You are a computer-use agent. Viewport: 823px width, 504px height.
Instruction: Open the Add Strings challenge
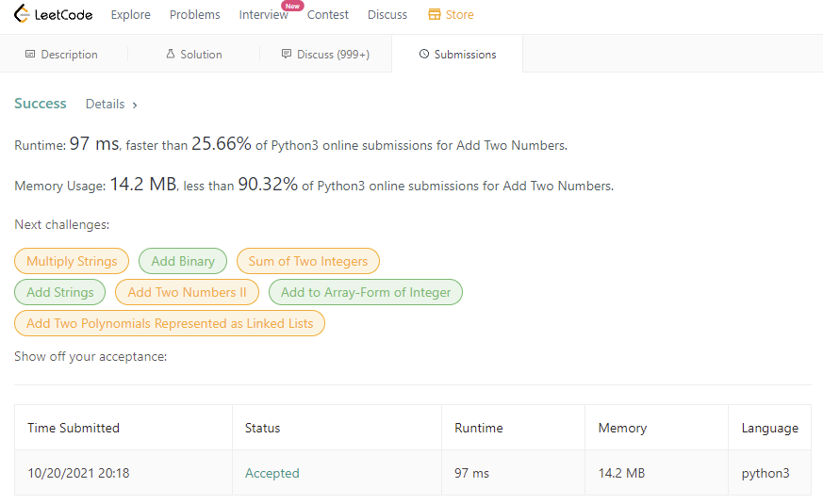[60, 292]
